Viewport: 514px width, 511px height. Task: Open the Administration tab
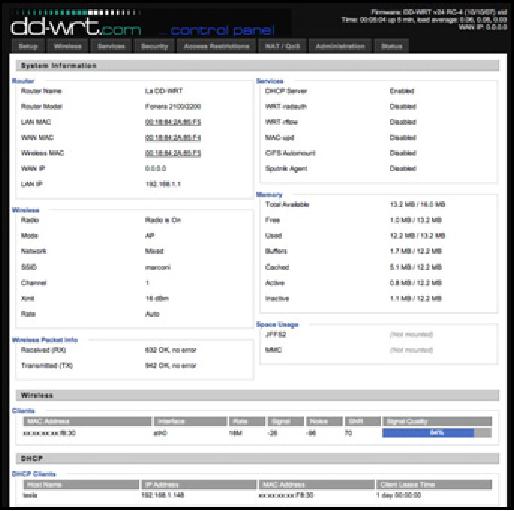coord(340,46)
